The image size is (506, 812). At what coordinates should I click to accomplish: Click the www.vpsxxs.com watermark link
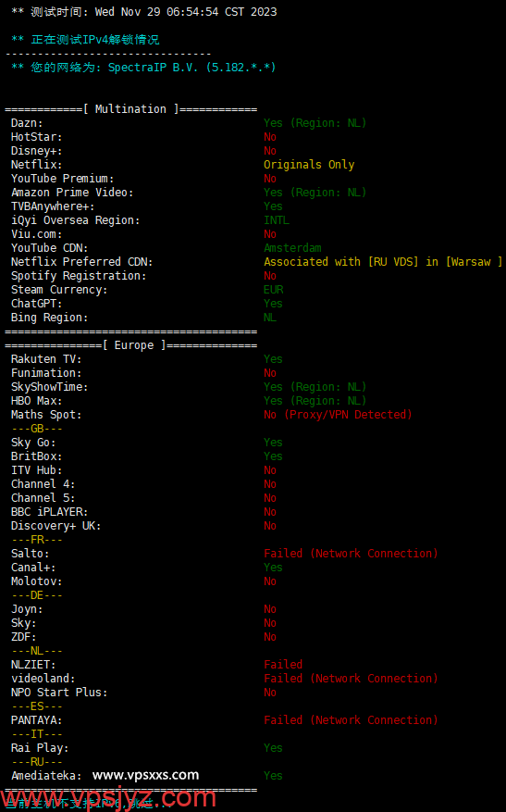click(x=145, y=775)
